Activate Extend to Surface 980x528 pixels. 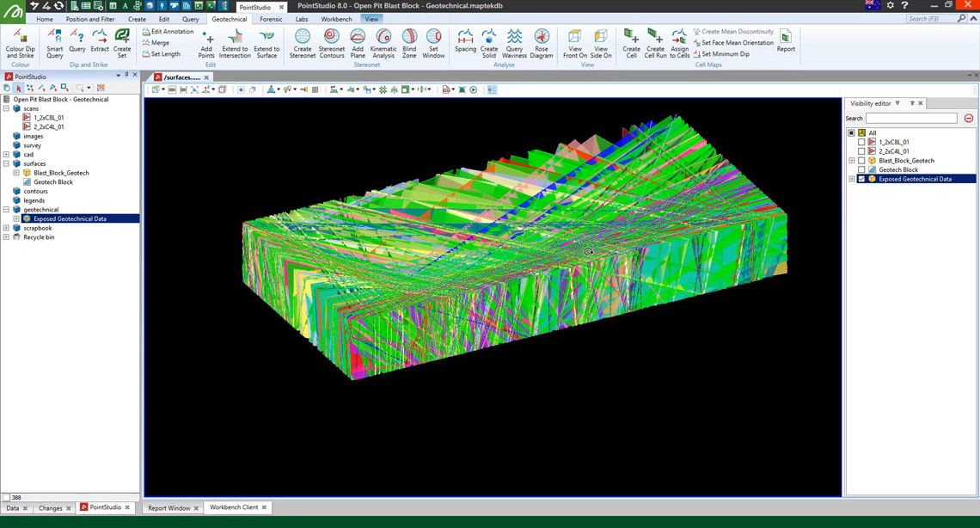[266, 43]
